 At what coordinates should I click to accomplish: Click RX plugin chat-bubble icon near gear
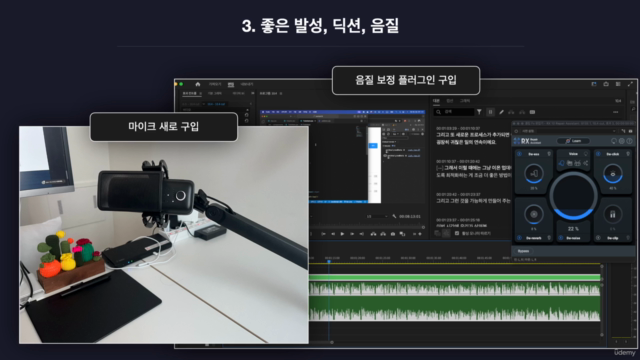[x=613, y=141]
